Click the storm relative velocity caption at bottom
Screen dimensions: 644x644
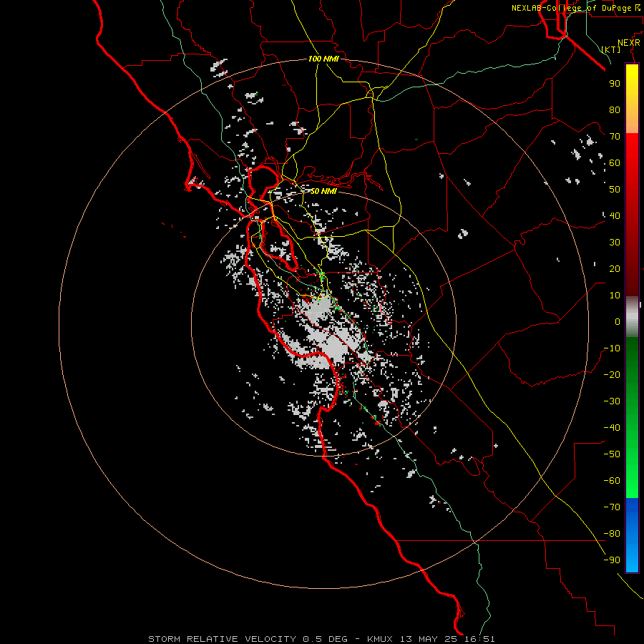click(321, 639)
